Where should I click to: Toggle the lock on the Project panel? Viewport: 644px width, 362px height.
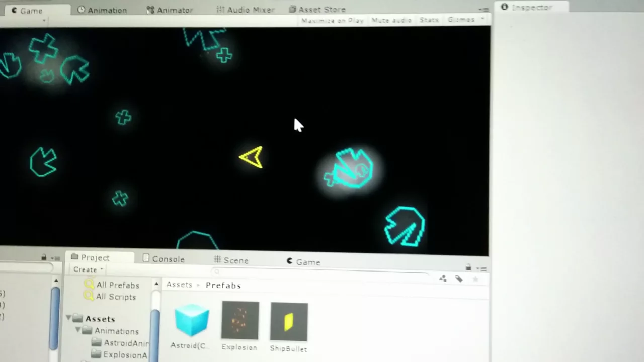click(x=468, y=268)
